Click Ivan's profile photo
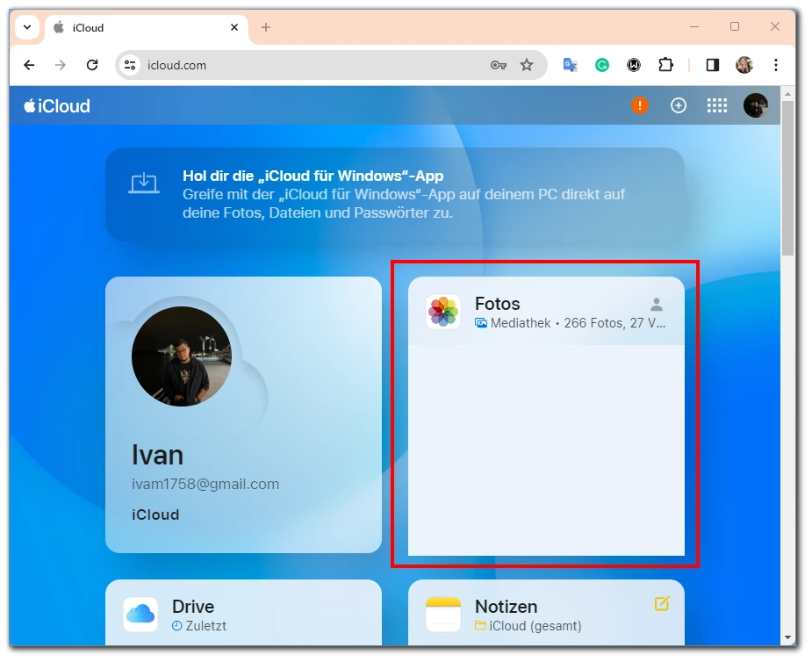Screen dimensions: 812x662 [181, 356]
